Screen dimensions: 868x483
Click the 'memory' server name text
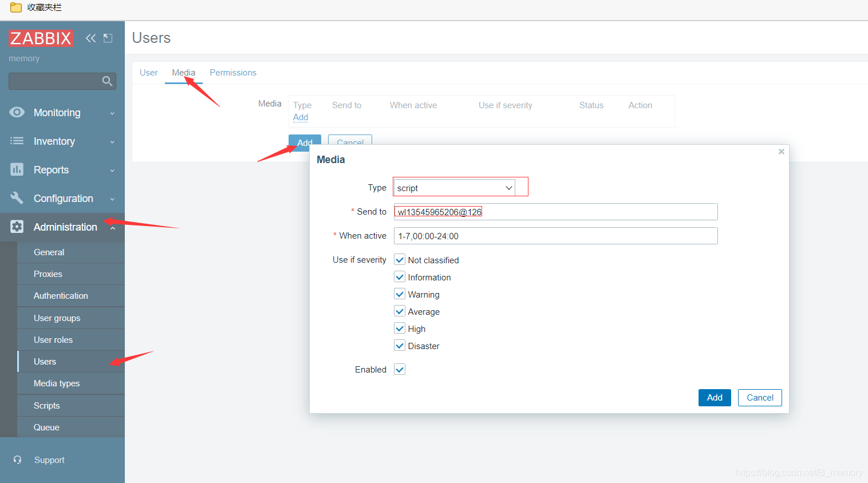24,58
